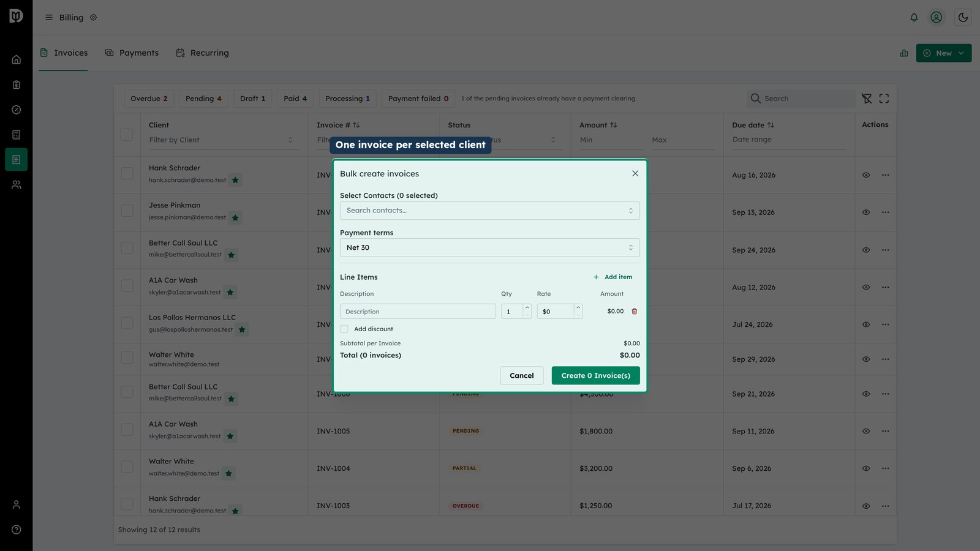Open the dollar clipboard sidebar icon

click(x=17, y=84)
